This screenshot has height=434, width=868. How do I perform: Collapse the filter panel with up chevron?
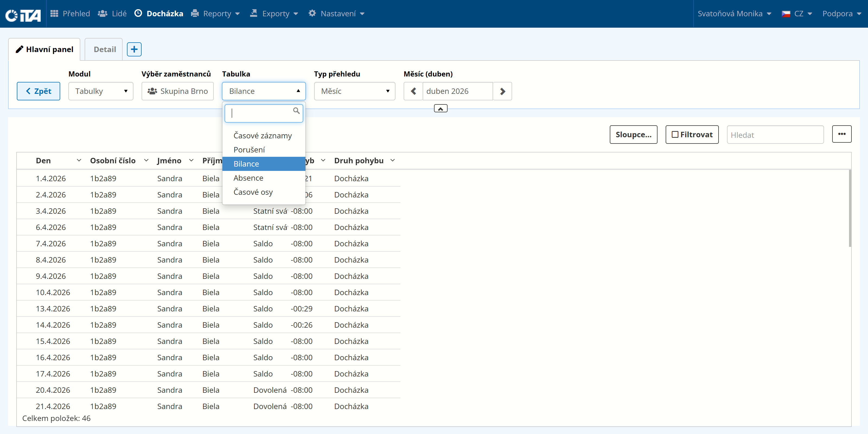(441, 108)
